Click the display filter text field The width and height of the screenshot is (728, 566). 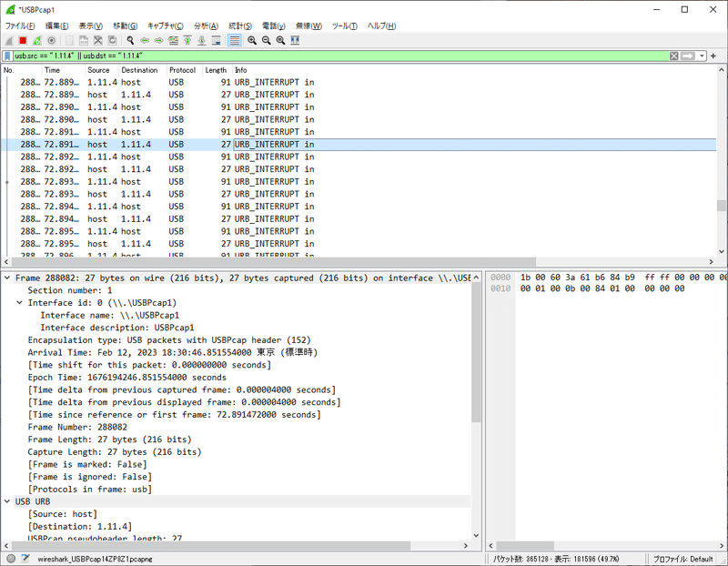pos(340,56)
